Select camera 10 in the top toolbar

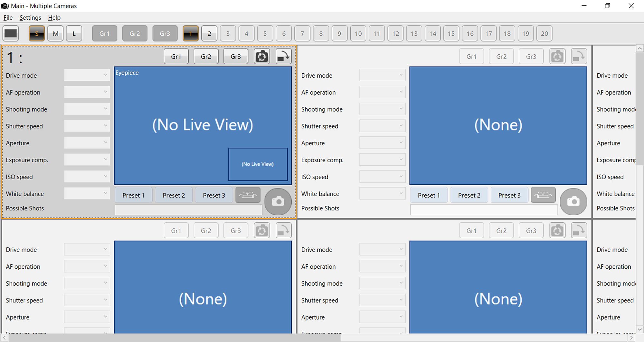pos(358,33)
